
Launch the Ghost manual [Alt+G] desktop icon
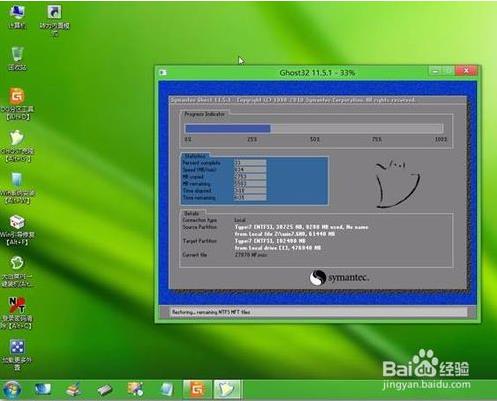17,146
